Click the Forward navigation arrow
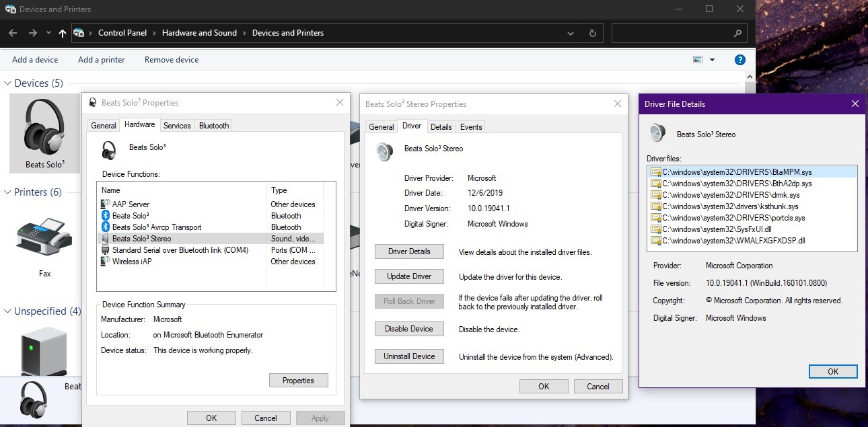Screen dimensions: 868x427 (x=32, y=33)
